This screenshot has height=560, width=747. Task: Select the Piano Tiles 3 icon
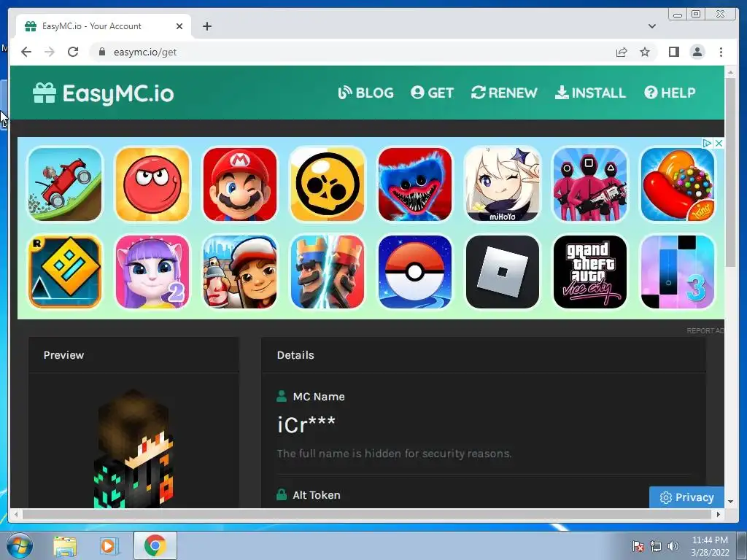678,272
